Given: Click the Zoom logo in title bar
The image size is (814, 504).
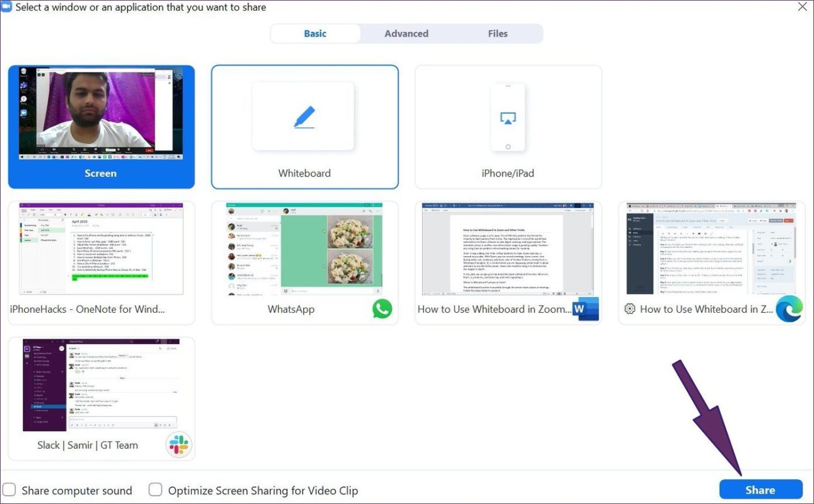Looking at the screenshot, I should coord(7,8).
